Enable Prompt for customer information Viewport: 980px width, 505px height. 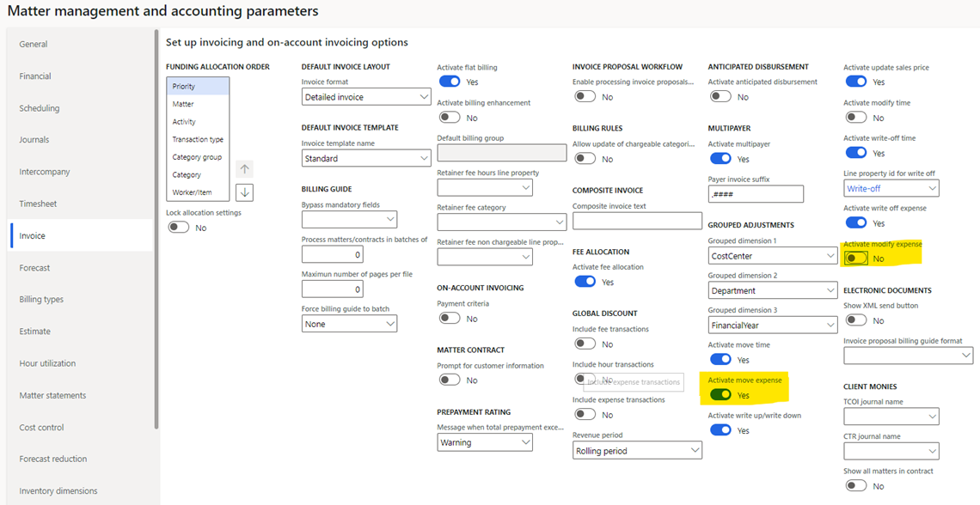pos(450,380)
